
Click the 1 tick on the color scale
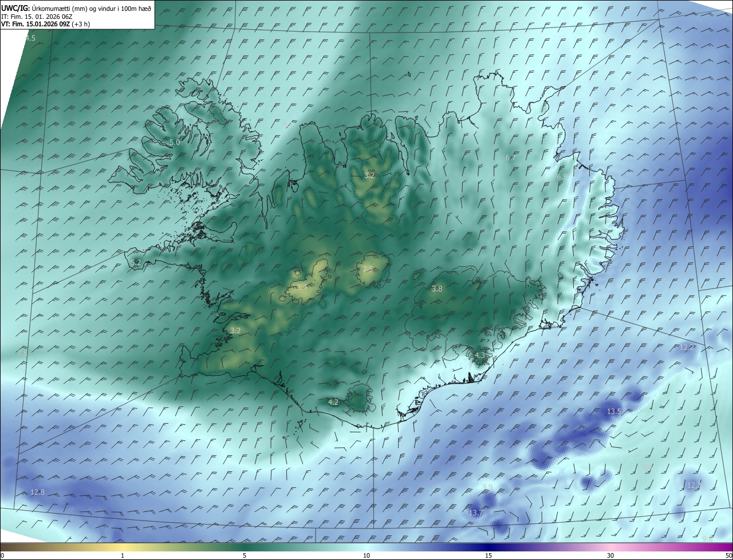click(123, 555)
